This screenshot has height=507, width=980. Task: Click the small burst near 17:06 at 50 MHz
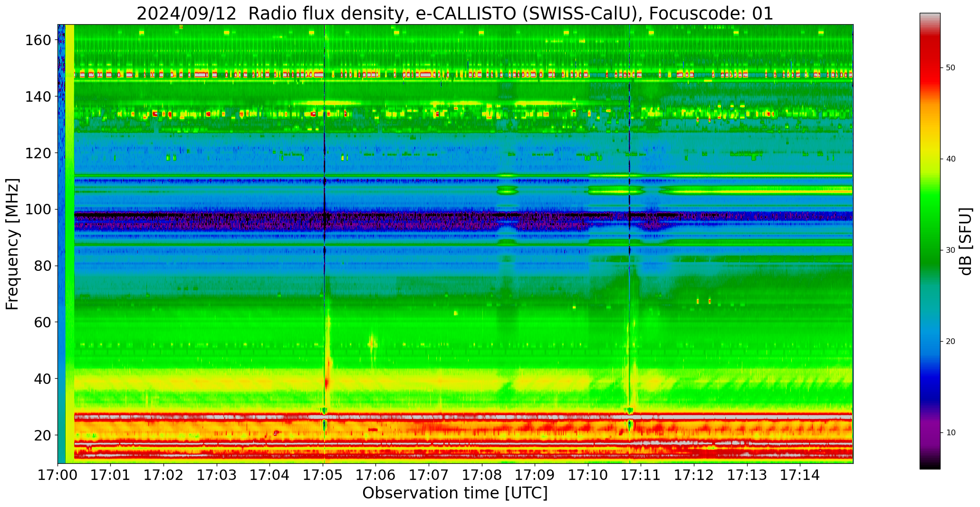[x=372, y=343]
